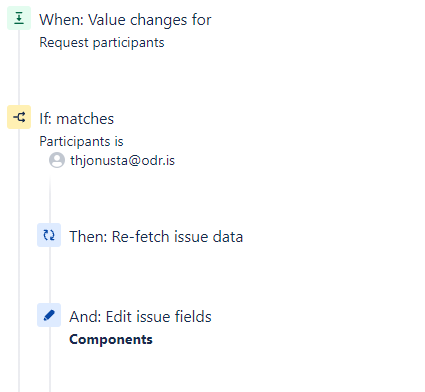This screenshot has width=425, height=392.
Task: Click the blue pencil Edit issue fields icon
Action: coord(49,315)
